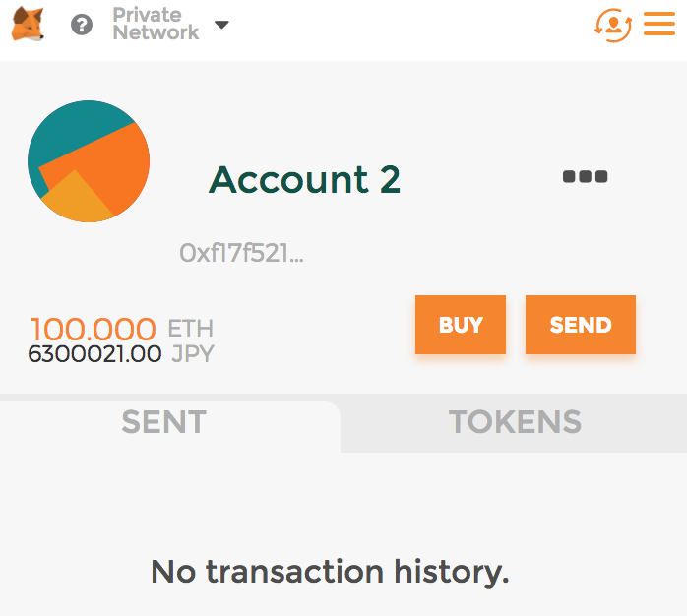Click the 6300021.00 fiat balance value
The height and width of the screenshot is (616, 687).
[94, 354]
